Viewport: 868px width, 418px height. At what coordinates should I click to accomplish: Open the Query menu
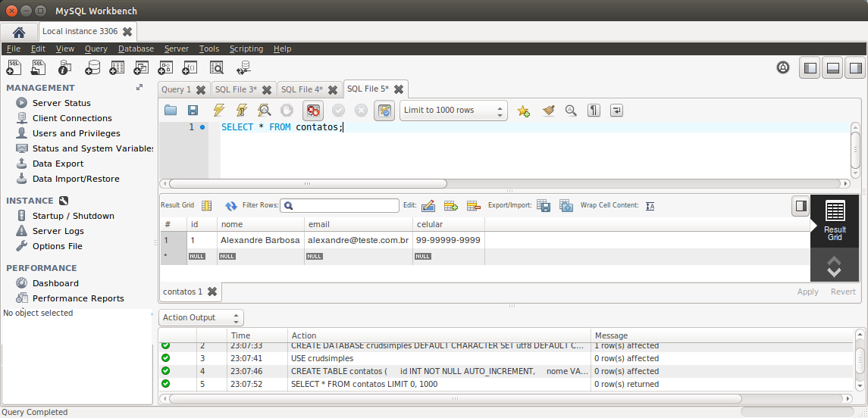[96, 48]
